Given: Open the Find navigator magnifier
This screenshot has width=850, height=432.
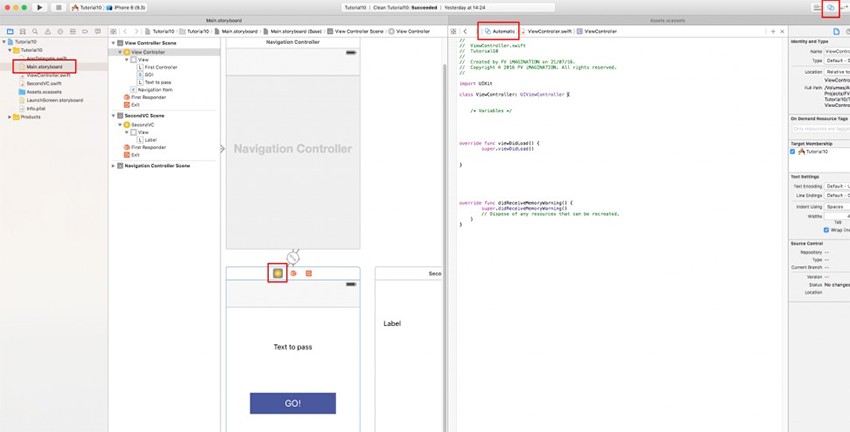Looking at the screenshot, I should click(x=35, y=31).
